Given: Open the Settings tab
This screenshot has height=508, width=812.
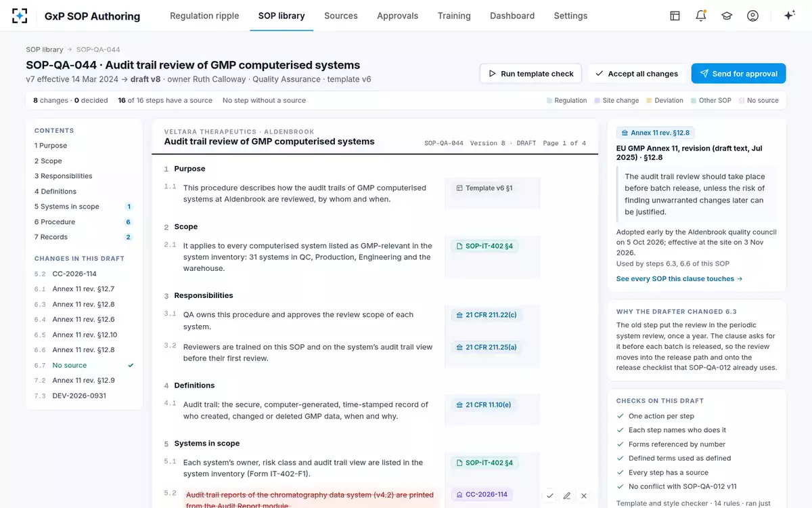Looking at the screenshot, I should 570,16.
